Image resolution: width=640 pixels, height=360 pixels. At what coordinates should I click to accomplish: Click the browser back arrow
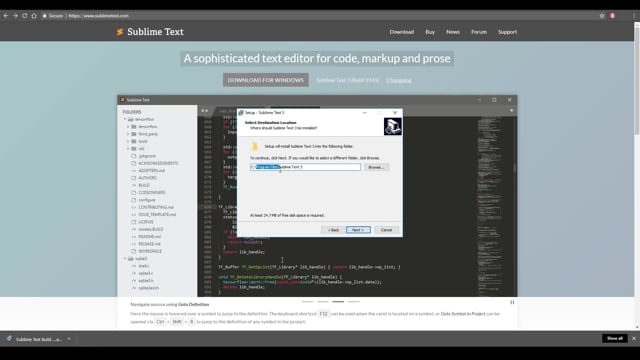(x=6, y=16)
